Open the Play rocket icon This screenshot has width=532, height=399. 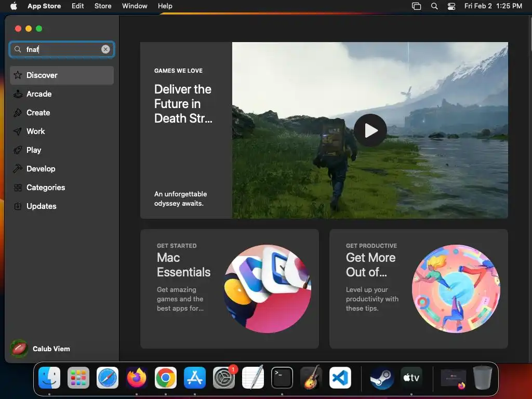18,150
